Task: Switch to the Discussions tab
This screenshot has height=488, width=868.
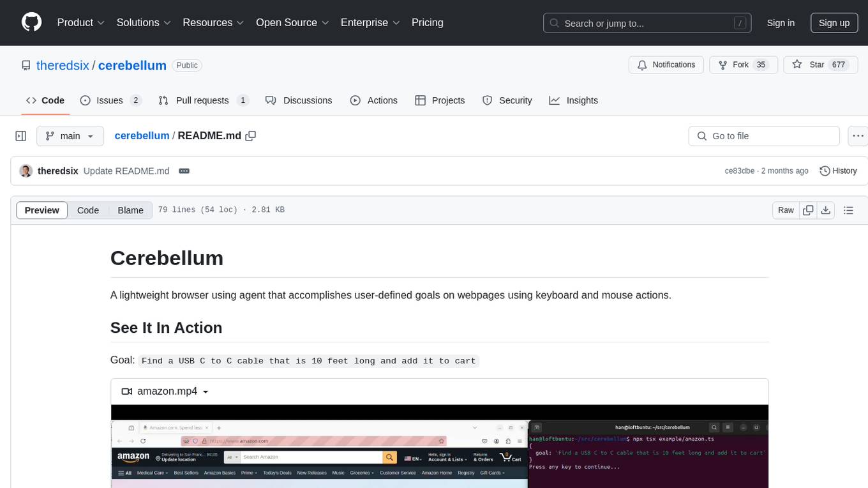Action: (x=299, y=100)
